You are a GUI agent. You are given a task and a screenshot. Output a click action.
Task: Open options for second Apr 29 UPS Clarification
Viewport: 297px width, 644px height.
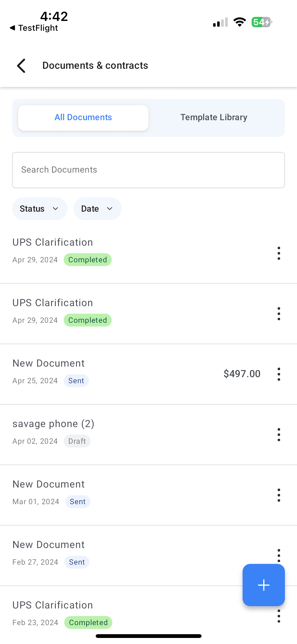pyautogui.click(x=279, y=314)
